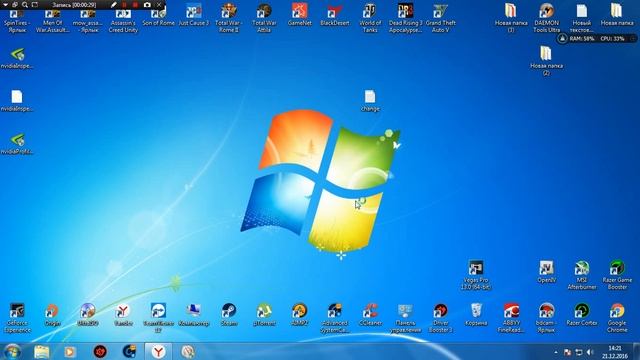
Task: Open the Windows Start menu
Action: coord(12,351)
